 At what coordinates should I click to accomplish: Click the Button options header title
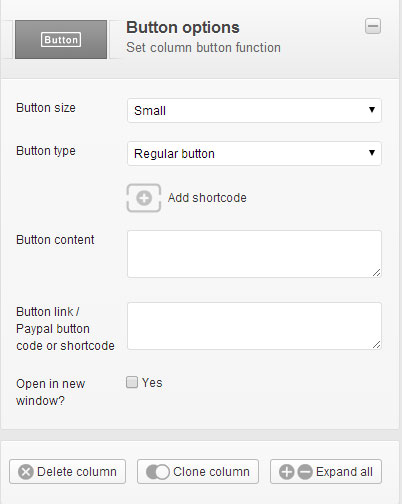[183, 28]
